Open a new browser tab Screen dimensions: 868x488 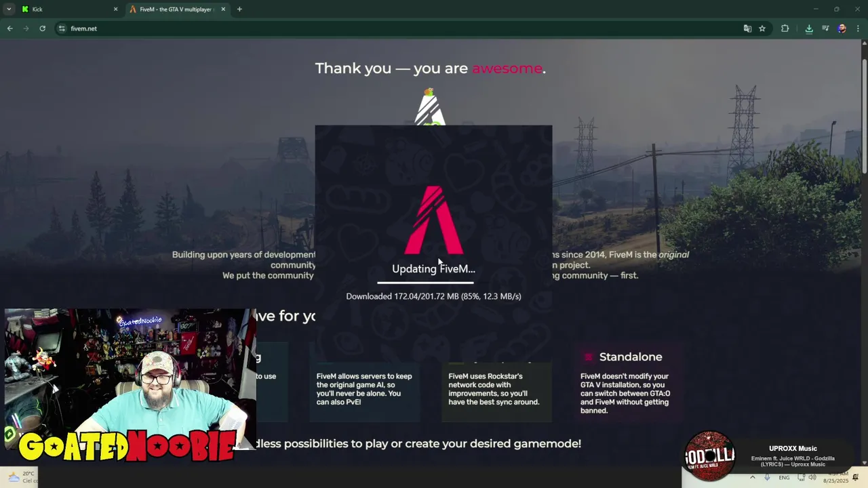239,9
